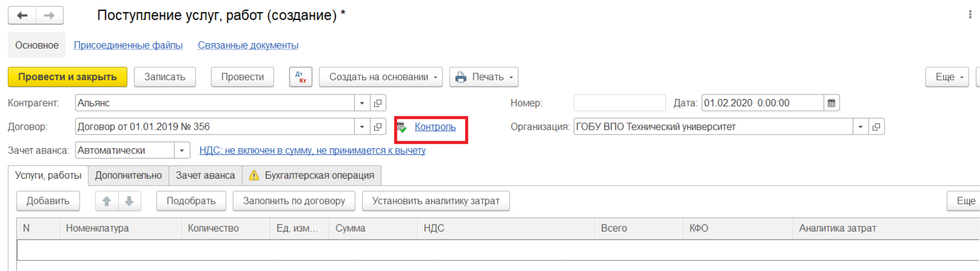The image size is (980, 271).
Task: Expand the Зачет аванса dropdown
Action: [182, 150]
